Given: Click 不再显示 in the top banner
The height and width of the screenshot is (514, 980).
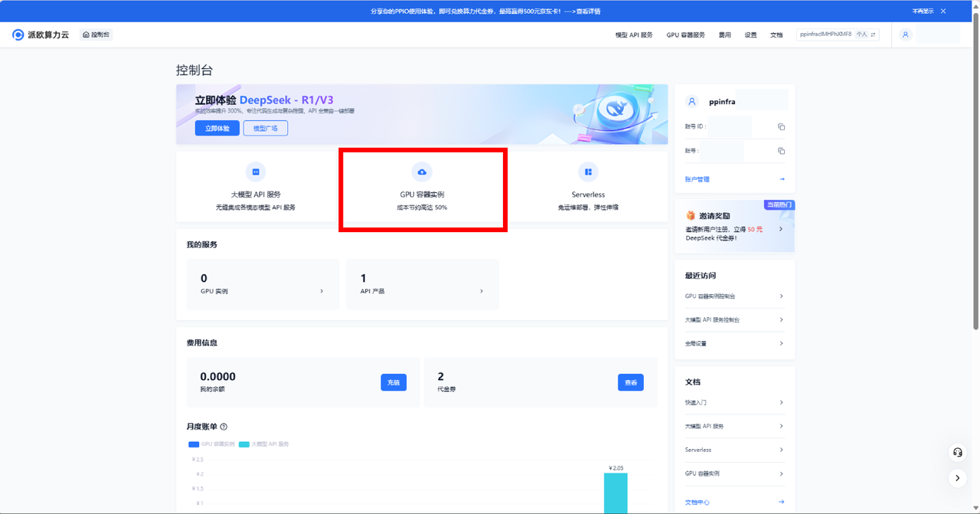Looking at the screenshot, I should 923,11.
